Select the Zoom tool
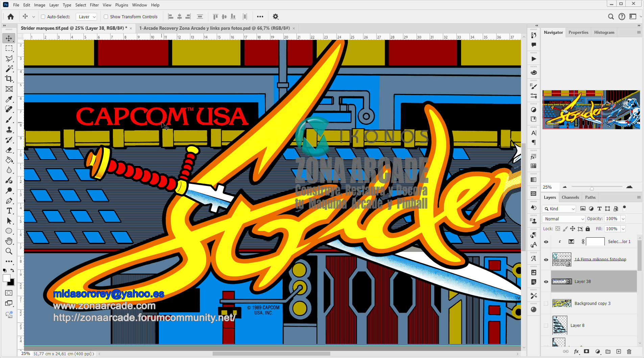This screenshot has height=358, width=644. 9,251
